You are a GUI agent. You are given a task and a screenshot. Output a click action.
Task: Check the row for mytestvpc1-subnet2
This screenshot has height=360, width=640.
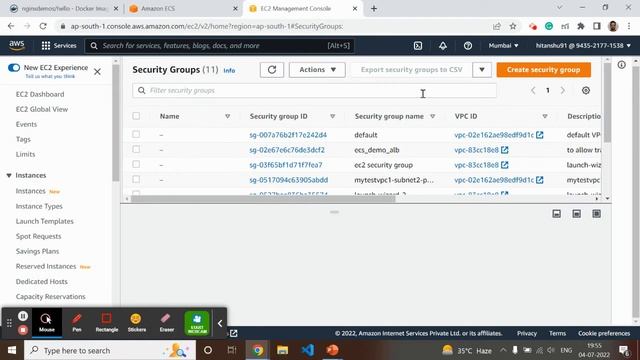click(136, 180)
